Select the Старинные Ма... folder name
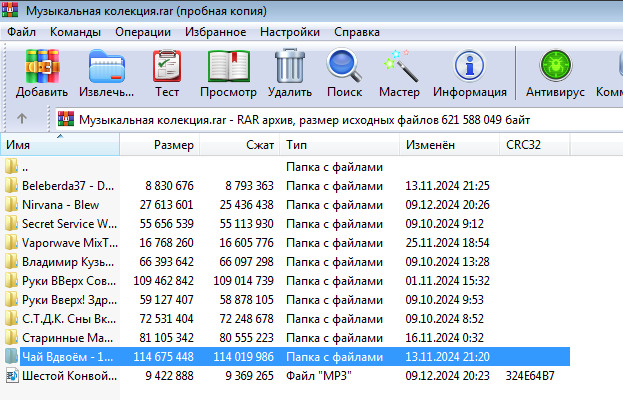 click(x=68, y=338)
